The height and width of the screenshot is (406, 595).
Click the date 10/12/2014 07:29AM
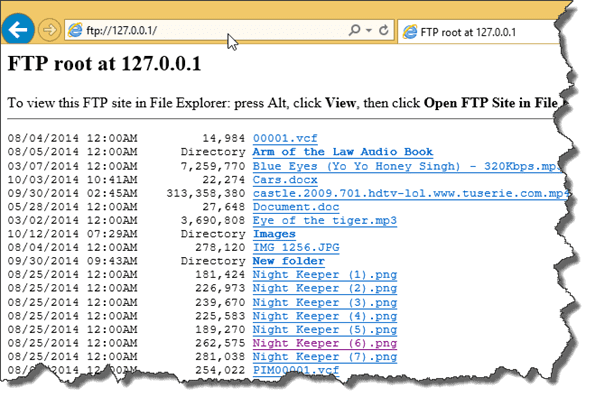click(x=72, y=234)
